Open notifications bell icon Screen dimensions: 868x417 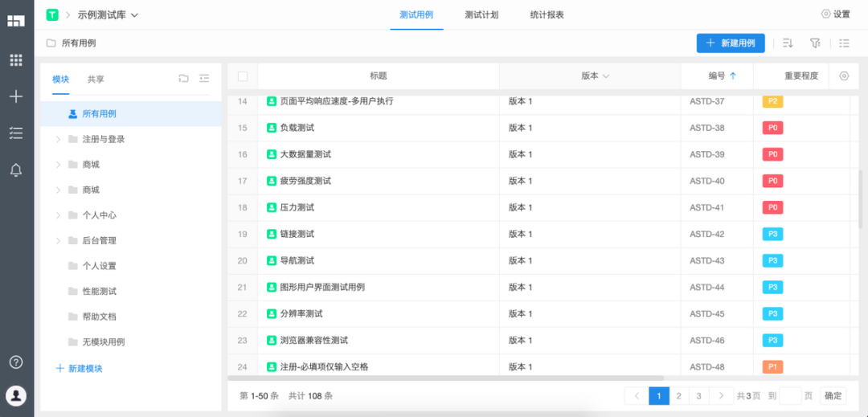click(16, 170)
